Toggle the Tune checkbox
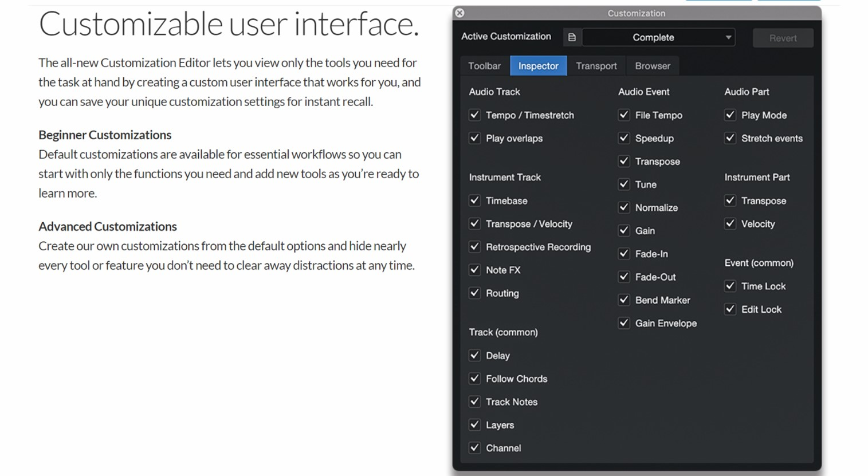The width and height of the screenshot is (868, 476). tap(624, 184)
